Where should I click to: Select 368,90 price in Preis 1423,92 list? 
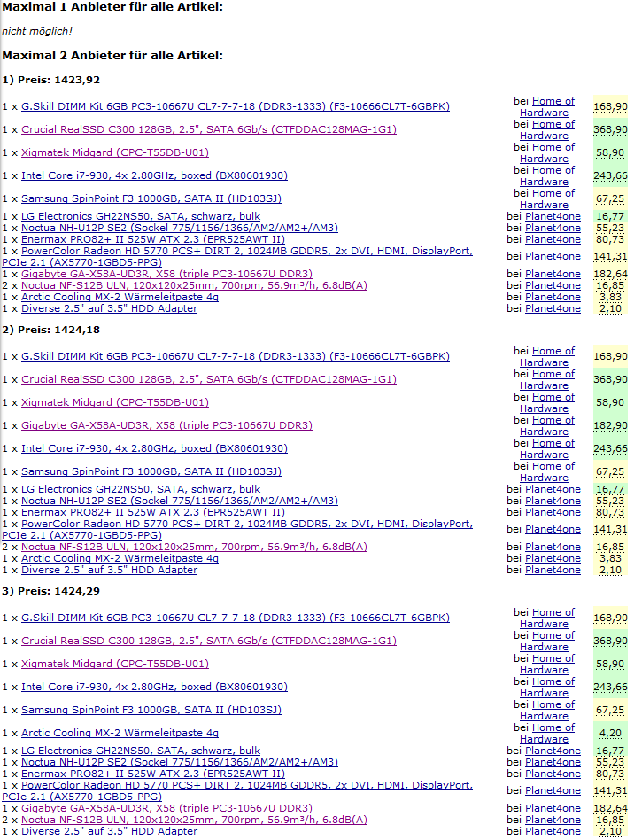(610, 129)
